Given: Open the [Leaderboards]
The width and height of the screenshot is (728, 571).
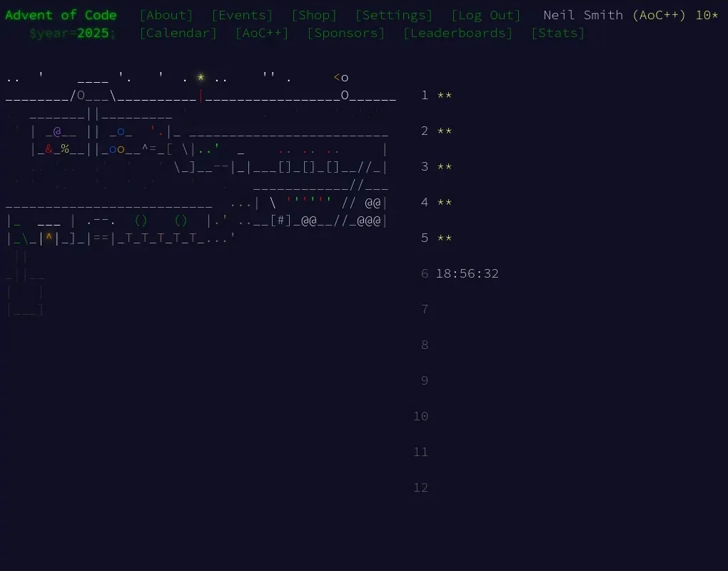Looking at the screenshot, I should 457,33.
